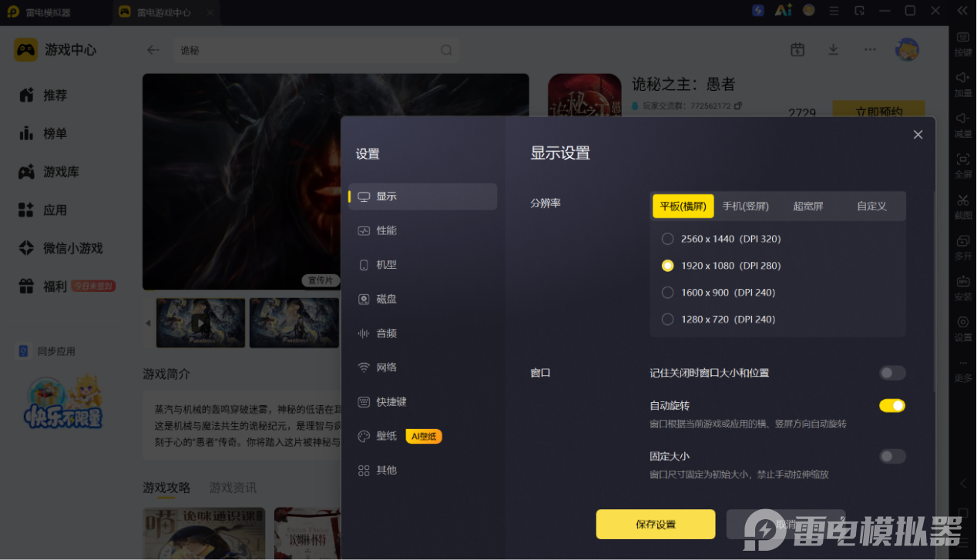Viewport: 977px width, 560px height.
Task: Click 截图 screenshot scissors tool
Action: coord(963,206)
